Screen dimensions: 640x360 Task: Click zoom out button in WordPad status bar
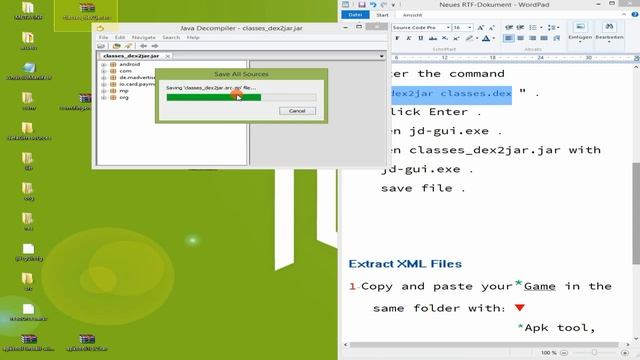(564, 353)
